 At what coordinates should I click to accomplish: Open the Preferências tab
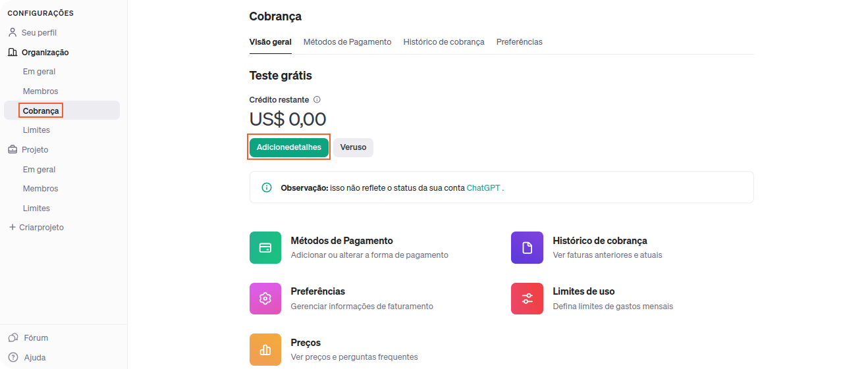520,41
